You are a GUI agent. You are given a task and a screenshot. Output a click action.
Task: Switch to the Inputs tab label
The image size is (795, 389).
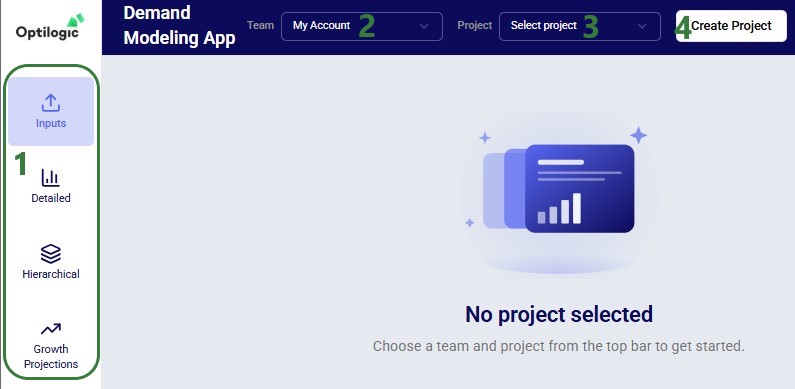(x=51, y=123)
